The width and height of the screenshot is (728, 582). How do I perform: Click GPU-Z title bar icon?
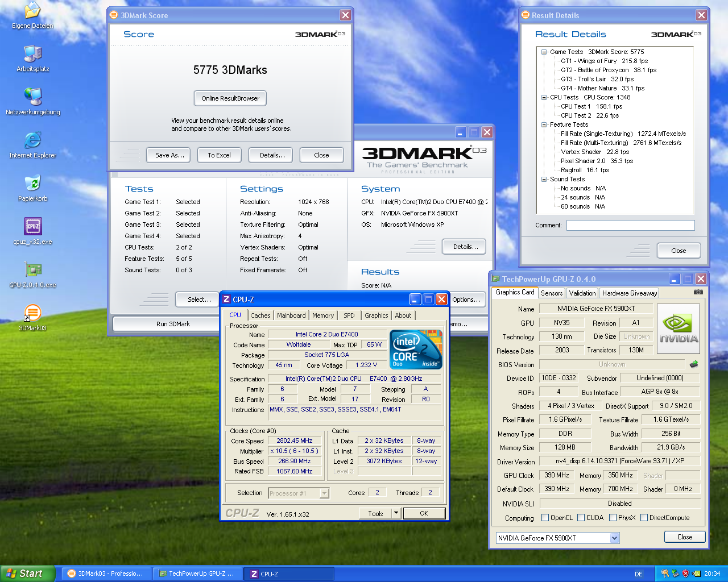pyautogui.click(x=495, y=279)
